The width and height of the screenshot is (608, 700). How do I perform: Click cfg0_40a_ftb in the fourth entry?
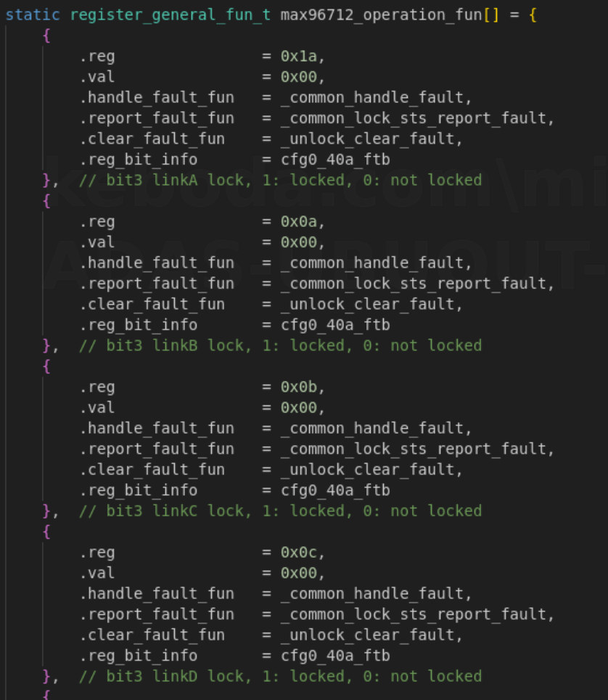point(335,656)
